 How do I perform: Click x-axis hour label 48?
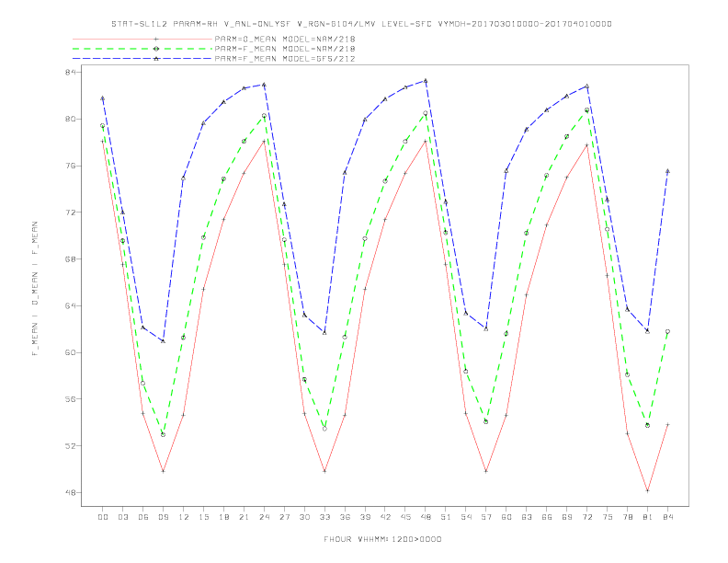coord(426,517)
